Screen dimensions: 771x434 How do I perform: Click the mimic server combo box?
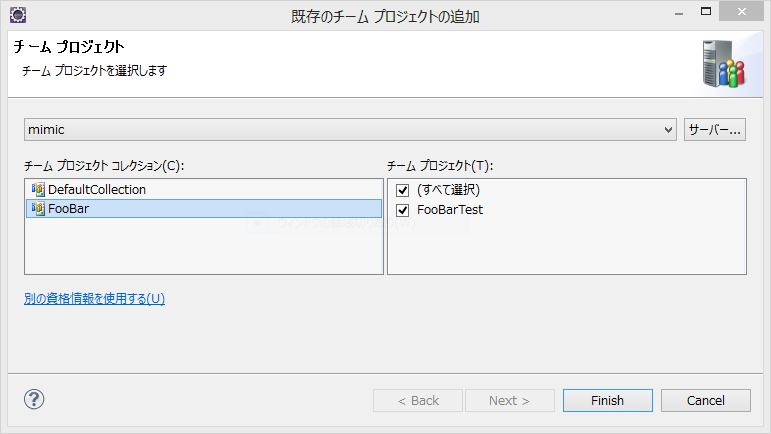351,130
